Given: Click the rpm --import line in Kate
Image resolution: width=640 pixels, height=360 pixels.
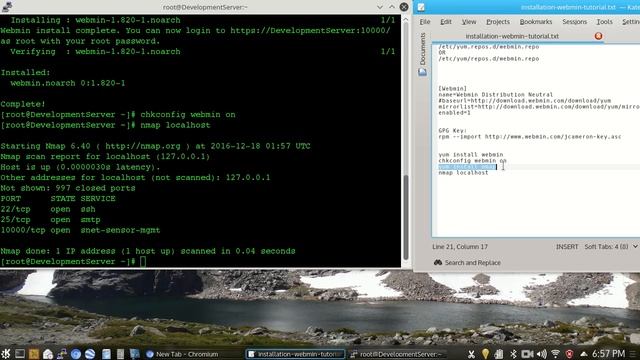Looking at the screenshot, I should pos(530,137).
